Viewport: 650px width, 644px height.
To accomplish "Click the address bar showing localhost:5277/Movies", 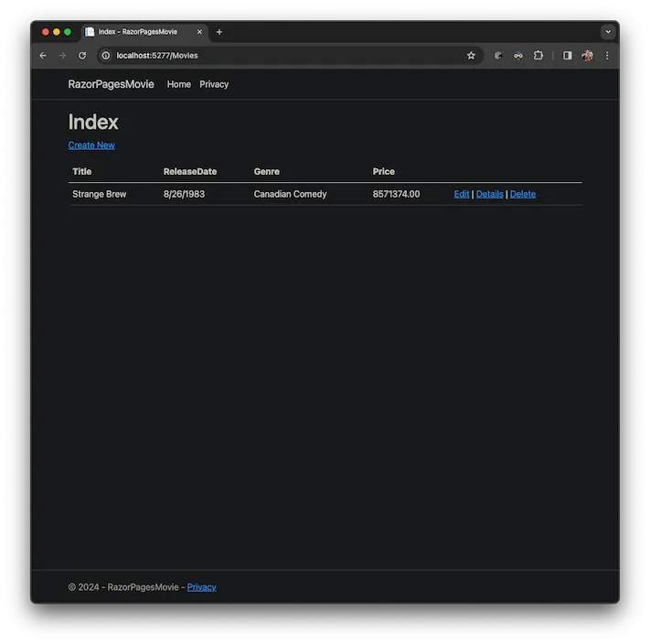I will [x=274, y=56].
